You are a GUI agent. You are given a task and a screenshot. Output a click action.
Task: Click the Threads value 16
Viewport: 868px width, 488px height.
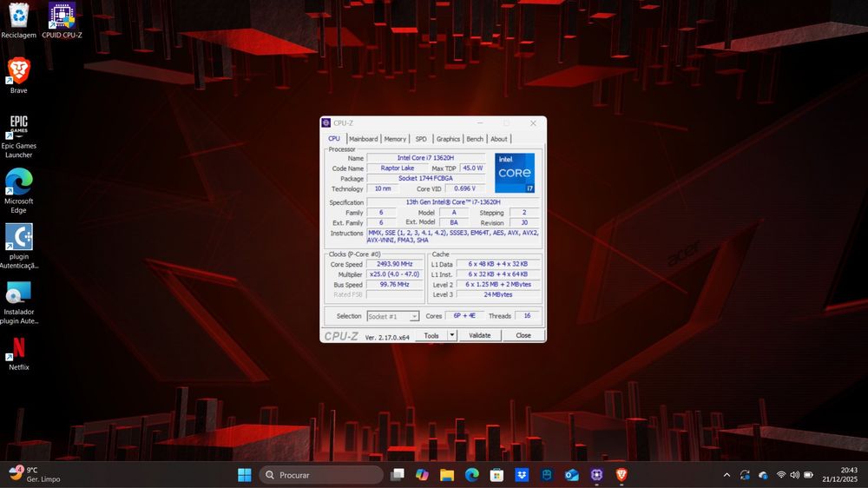click(x=527, y=316)
